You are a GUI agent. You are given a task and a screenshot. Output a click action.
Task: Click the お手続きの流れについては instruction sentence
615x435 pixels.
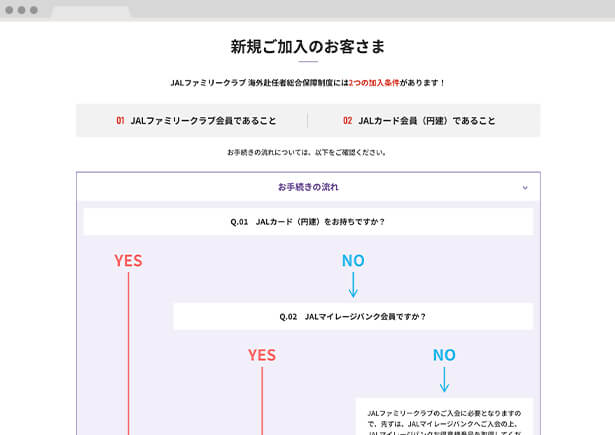[x=308, y=152]
